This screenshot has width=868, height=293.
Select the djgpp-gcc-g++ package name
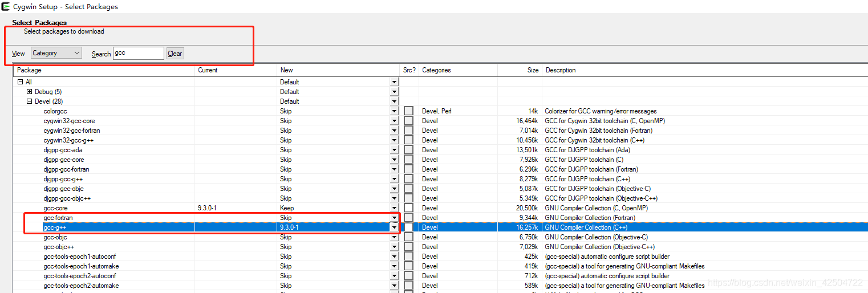click(63, 179)
